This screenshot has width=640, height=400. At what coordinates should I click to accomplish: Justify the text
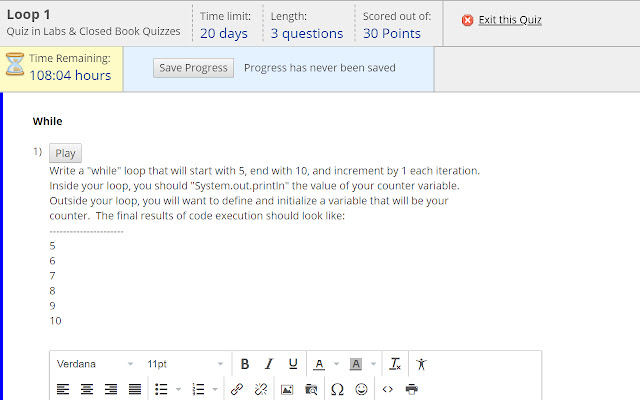pos(135,389)
